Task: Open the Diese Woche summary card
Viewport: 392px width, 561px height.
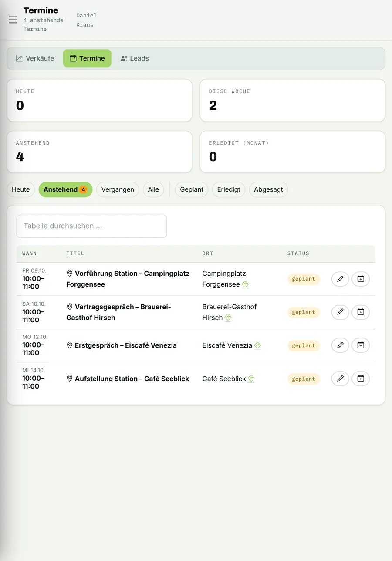Action: [293, 100]
